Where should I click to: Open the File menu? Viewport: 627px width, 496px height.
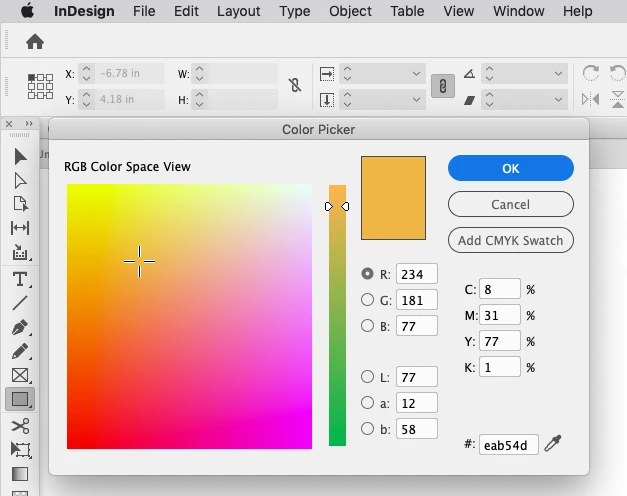(144, 11)
